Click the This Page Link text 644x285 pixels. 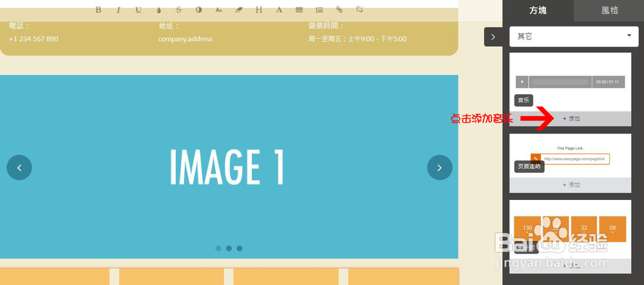pyautogui.click(x=570, y=148)
